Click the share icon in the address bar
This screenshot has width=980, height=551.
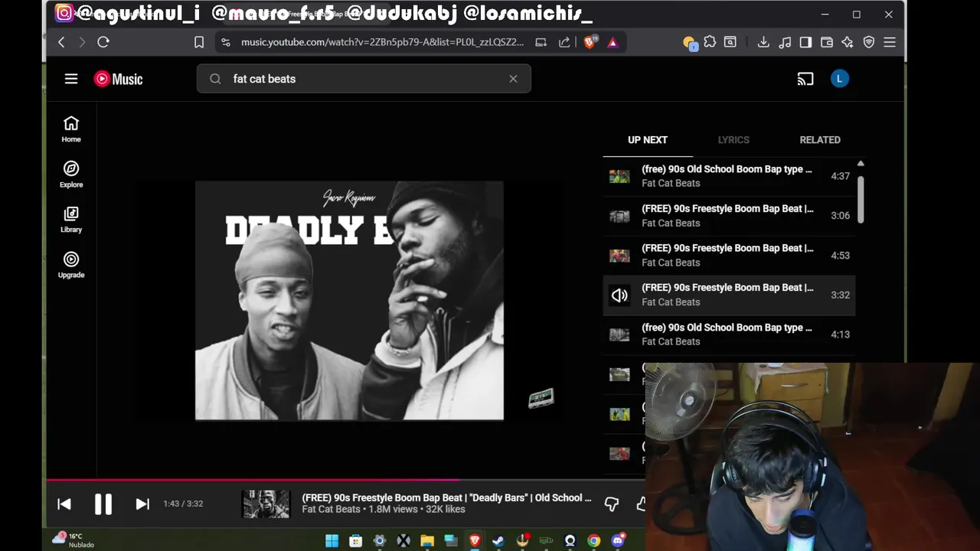click(x=564, y=42)
